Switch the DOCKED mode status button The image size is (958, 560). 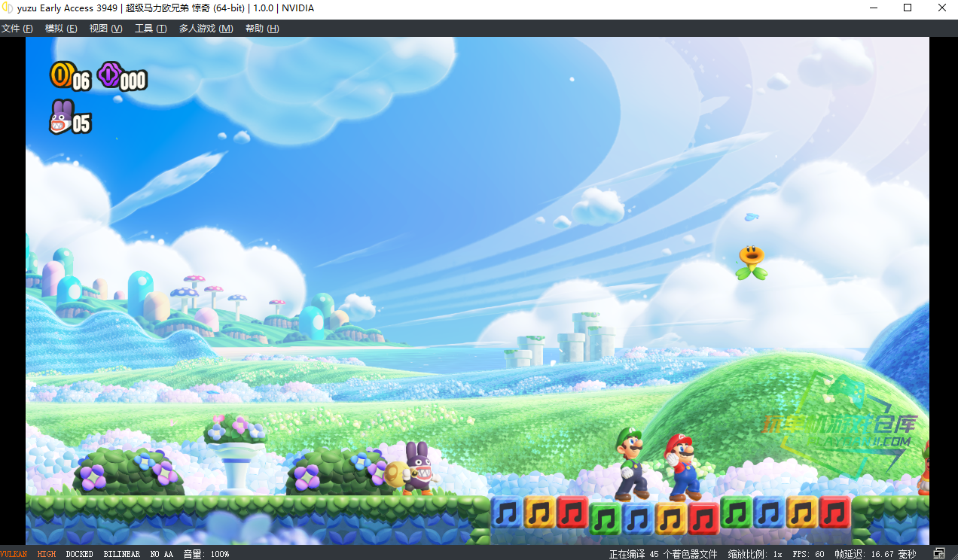[x=79, y=553]
